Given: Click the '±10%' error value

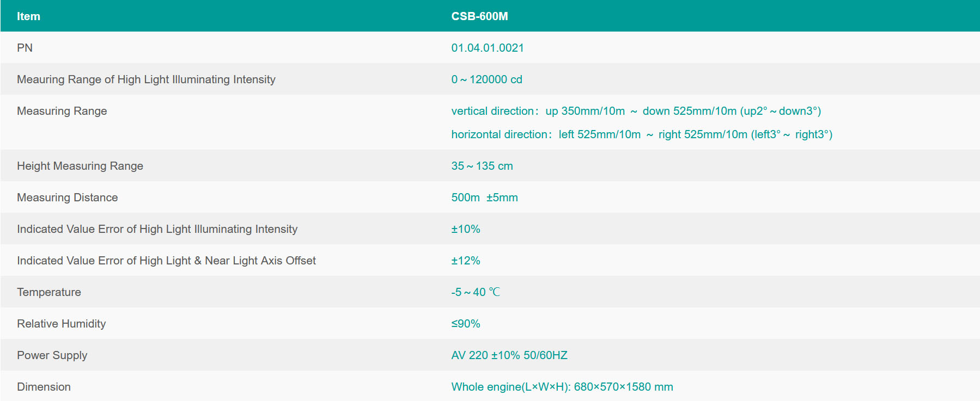Looking at the screenshot, I should 465,229.
